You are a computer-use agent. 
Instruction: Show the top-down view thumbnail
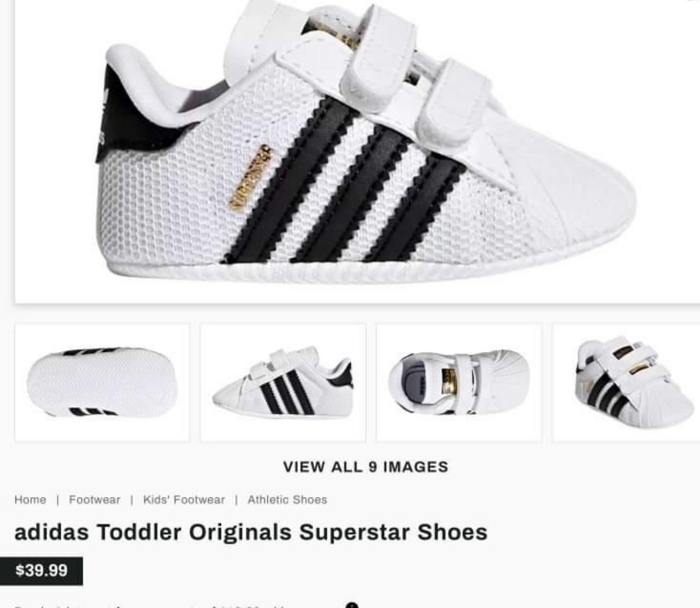(459, 383)
